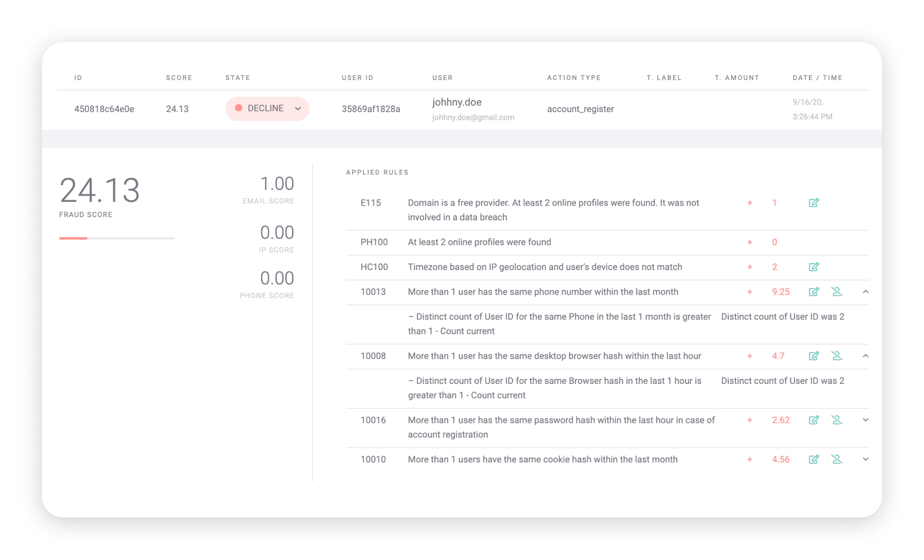The image size is (924, 560).
Task: Click the 4.7 score of rule 10008
Action: [x=778, y=356]
